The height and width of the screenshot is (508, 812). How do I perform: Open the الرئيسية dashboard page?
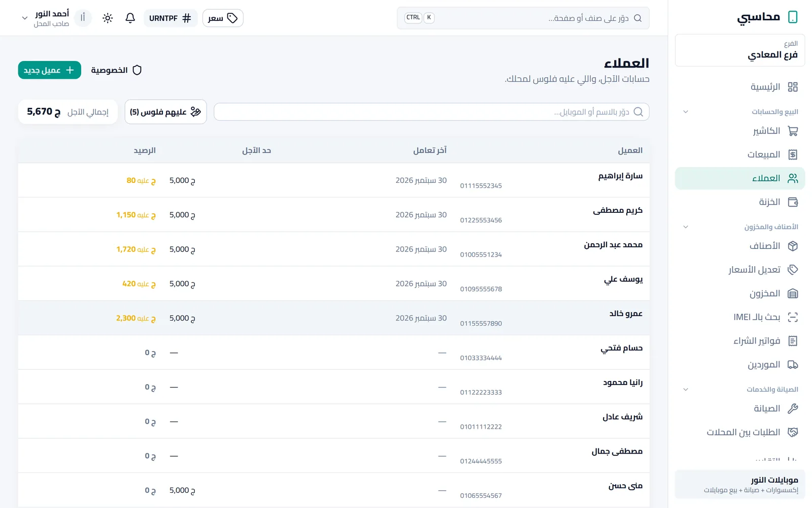click(x=740, y=87)
